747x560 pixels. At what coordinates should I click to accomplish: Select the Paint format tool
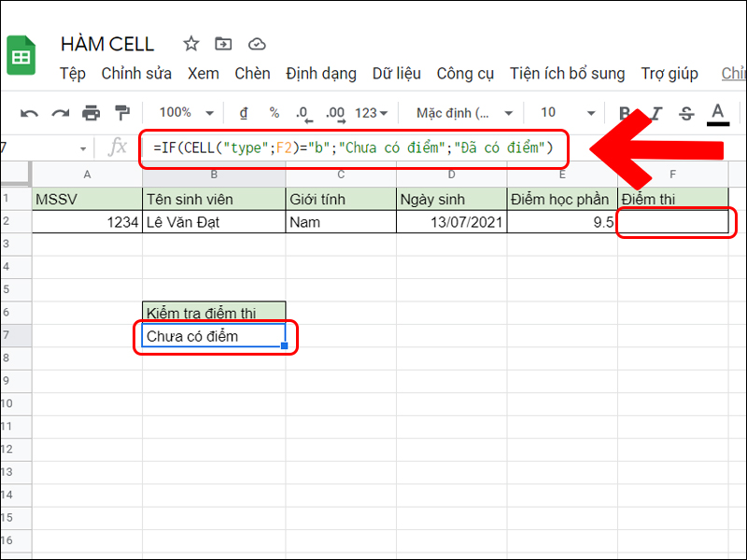coord(122,112)
